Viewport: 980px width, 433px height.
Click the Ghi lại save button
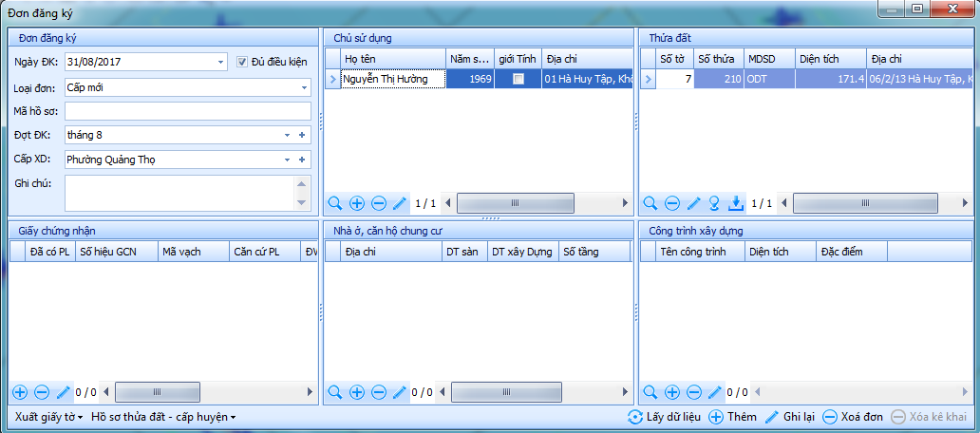pyautogui.click(x=790, y=417)
